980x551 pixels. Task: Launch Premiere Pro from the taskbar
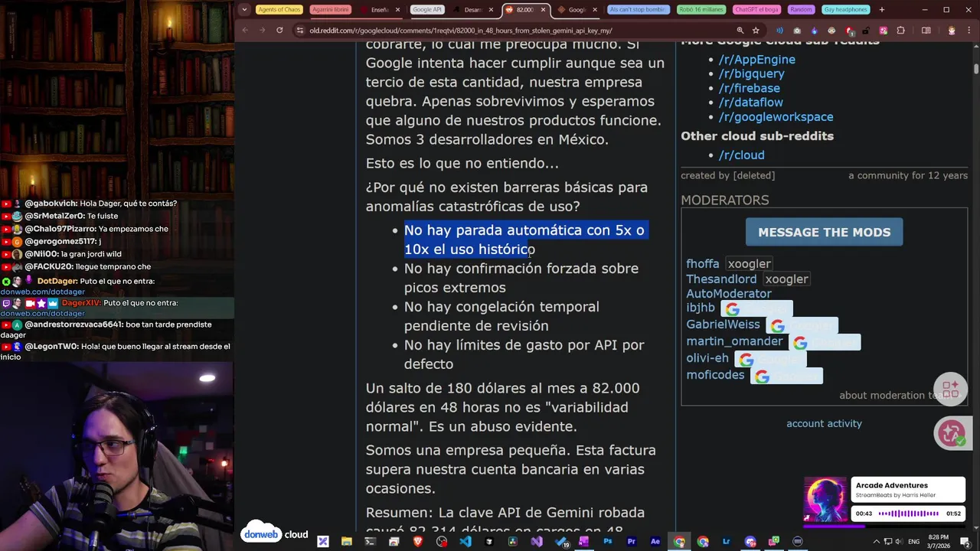632,542
